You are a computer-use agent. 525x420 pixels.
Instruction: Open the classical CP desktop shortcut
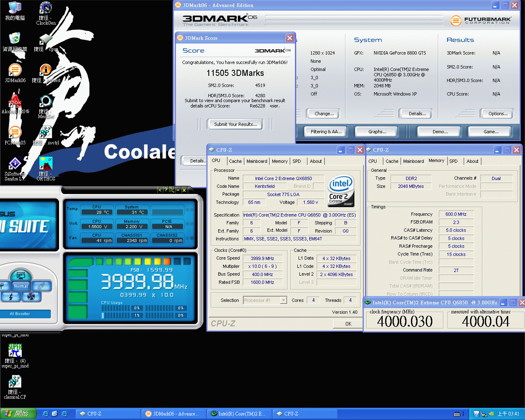[x=15, y=388]
